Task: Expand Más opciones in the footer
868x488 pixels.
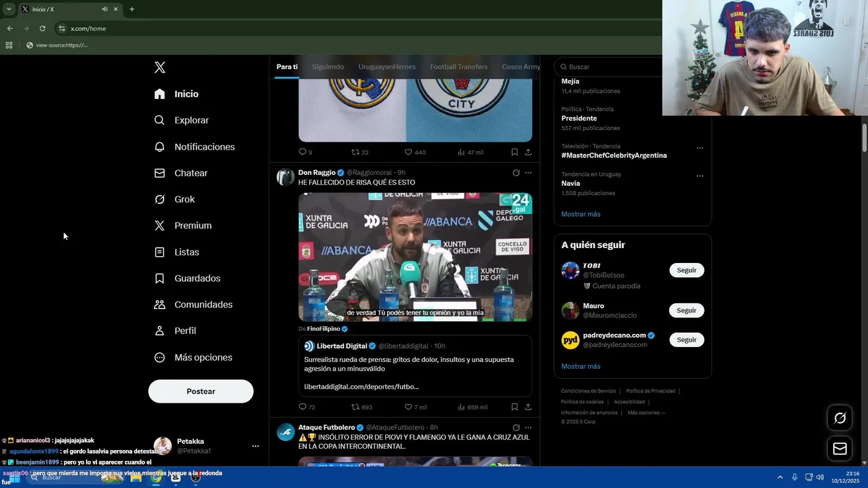Action: click(646, 413)
